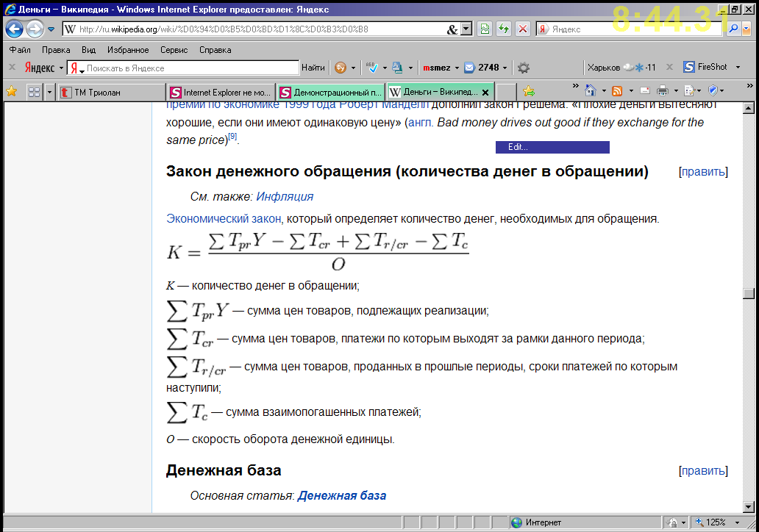Open the Quick Tabs grid button

pos(34,92)
